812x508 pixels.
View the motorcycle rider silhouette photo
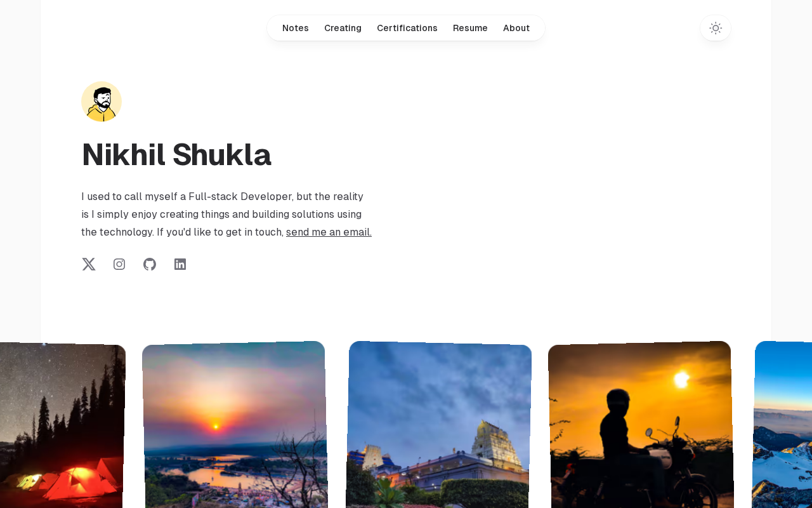[641, 425]
